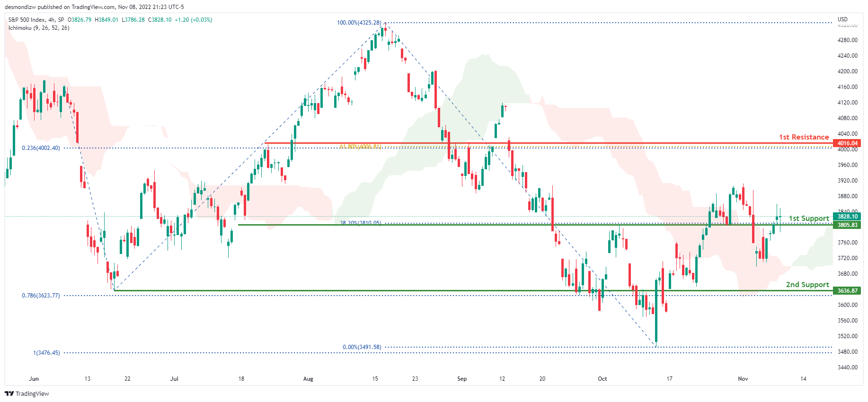Click the 1st Resistance annotation text
Screen dimensions: 868x402
pyautogui.click(x=804, y=137)
